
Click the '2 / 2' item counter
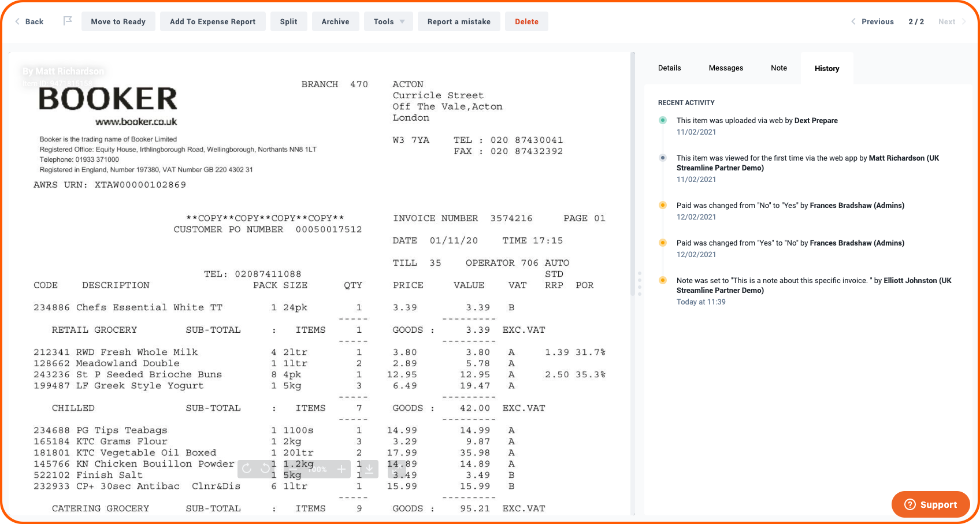[x=916, y=21]
